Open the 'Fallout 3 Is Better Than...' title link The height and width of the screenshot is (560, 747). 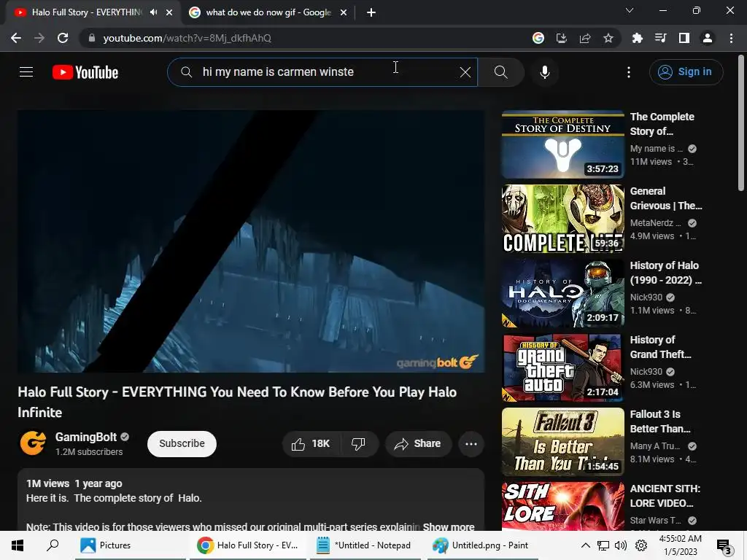pyautogui.click(x=659, y=421)
